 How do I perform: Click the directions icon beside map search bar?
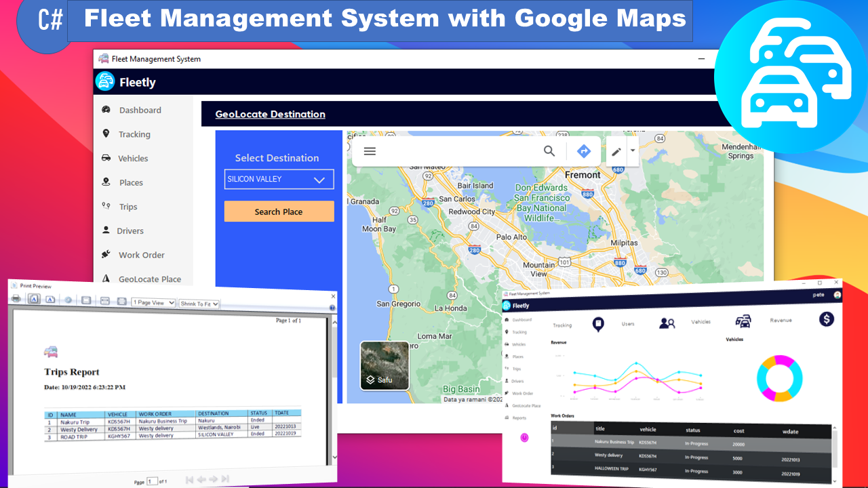tap(583, 151)
